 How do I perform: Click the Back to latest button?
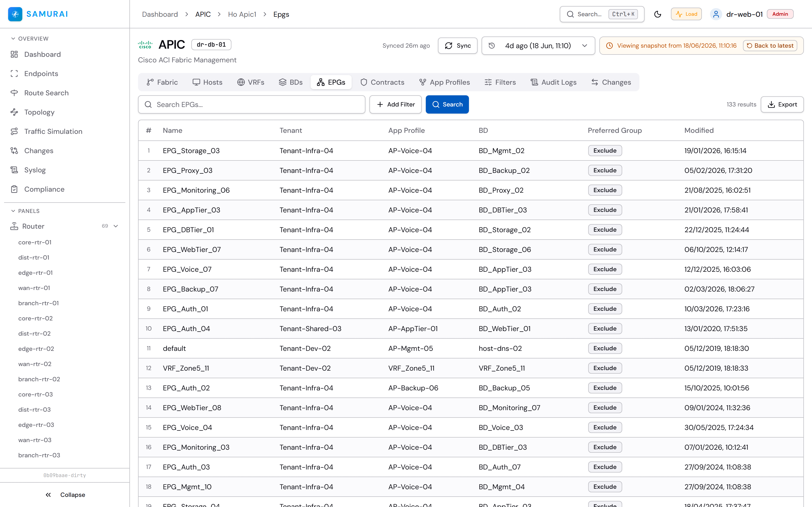tap(770, 46)
